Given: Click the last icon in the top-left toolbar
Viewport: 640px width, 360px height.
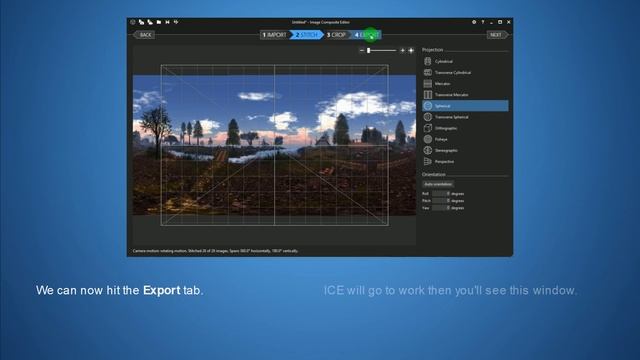Looking at the screenshot, I should coord(176,22).
